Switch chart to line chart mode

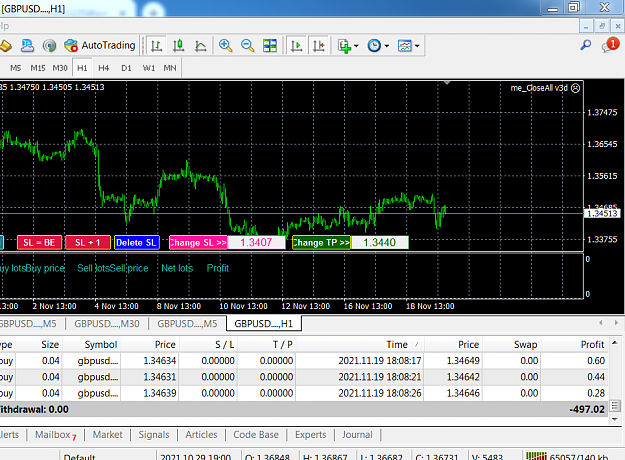pos(200,46)
